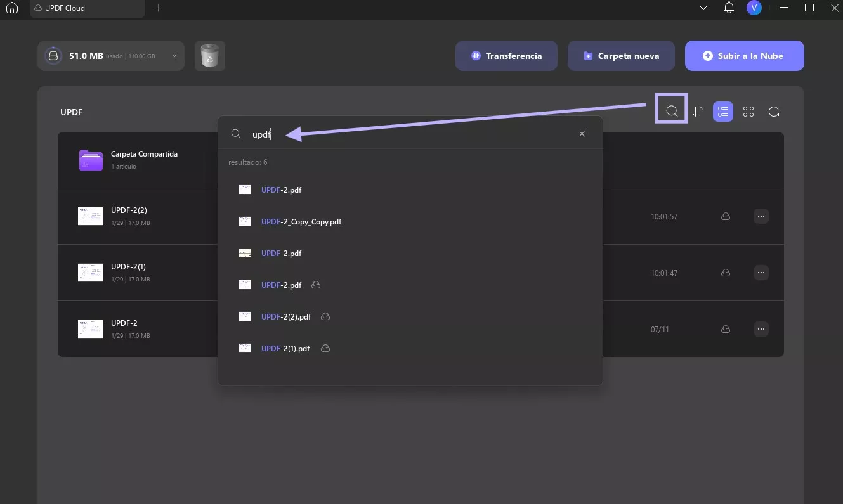The width and height of the screenshot is (843, 504).
Task: Click the cloud status icon on the 10:01:47 row
Action: click(726, 273)
